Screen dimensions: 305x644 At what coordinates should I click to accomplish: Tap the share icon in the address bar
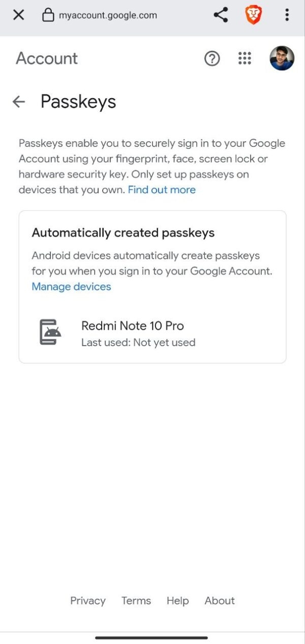click(x=220, y=15)
